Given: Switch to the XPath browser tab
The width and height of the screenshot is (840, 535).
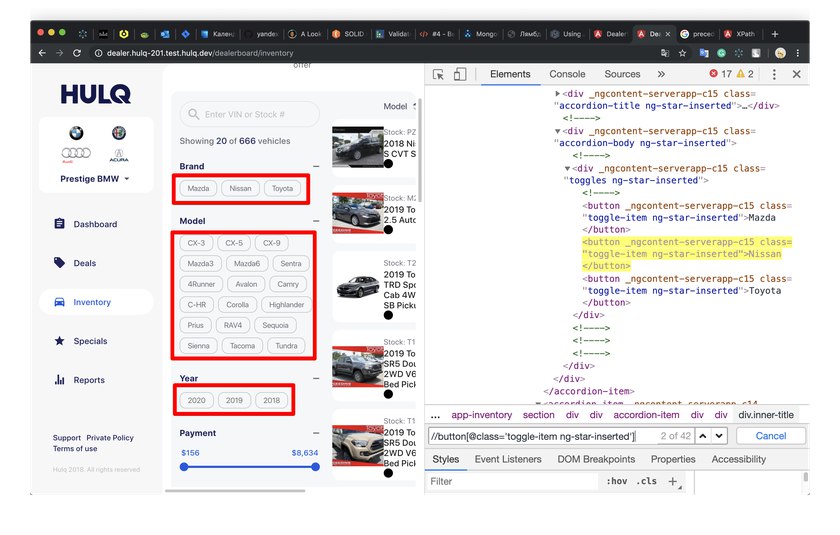Looking at the screenshot, I should point(740,34).
